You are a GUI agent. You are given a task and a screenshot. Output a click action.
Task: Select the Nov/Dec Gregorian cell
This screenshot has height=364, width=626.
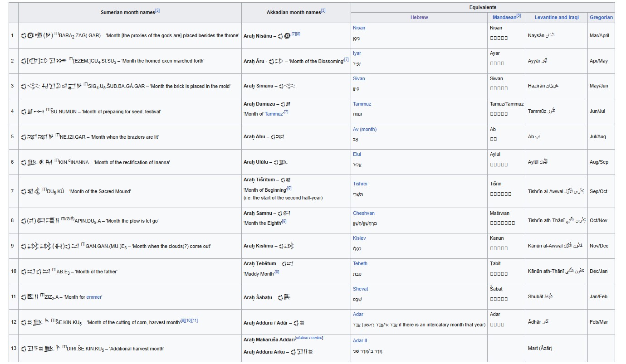[601, 246]
